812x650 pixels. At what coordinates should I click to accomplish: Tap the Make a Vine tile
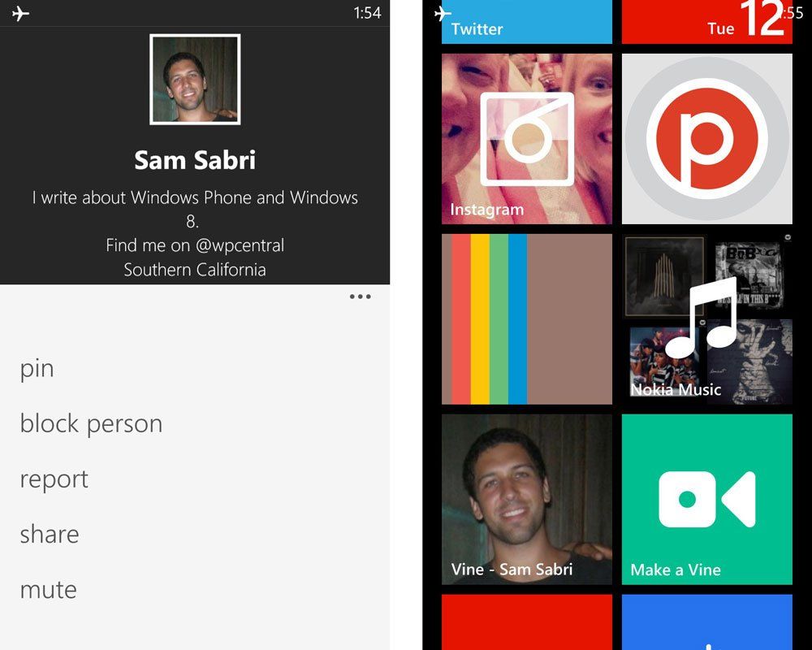pos(706,500)
